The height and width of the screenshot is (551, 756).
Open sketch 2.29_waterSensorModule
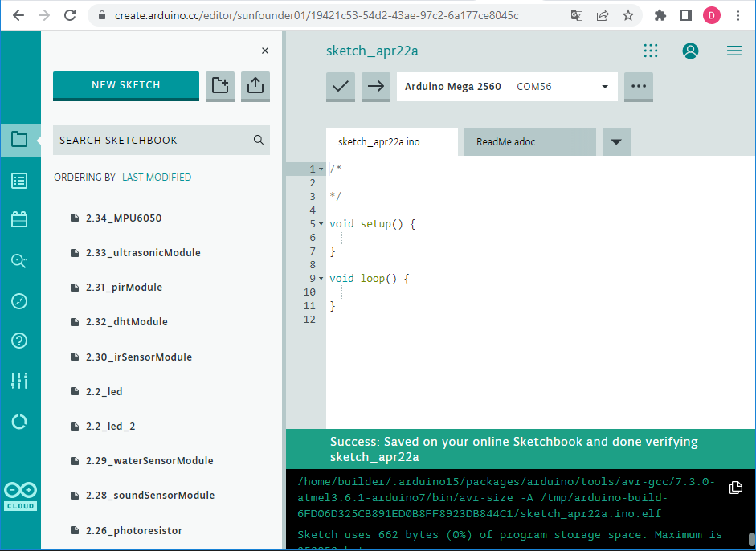(149, 460)
